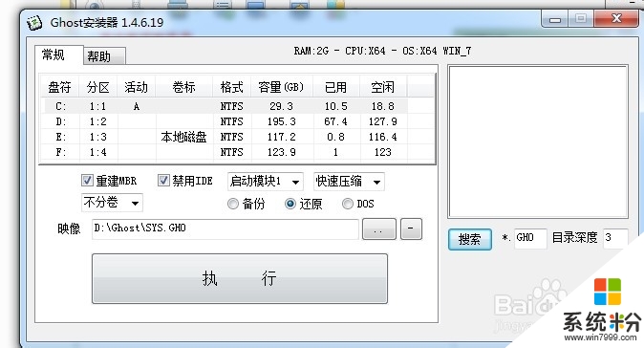
Task: Click the 卷标 column header
Action: click(184, 87)
